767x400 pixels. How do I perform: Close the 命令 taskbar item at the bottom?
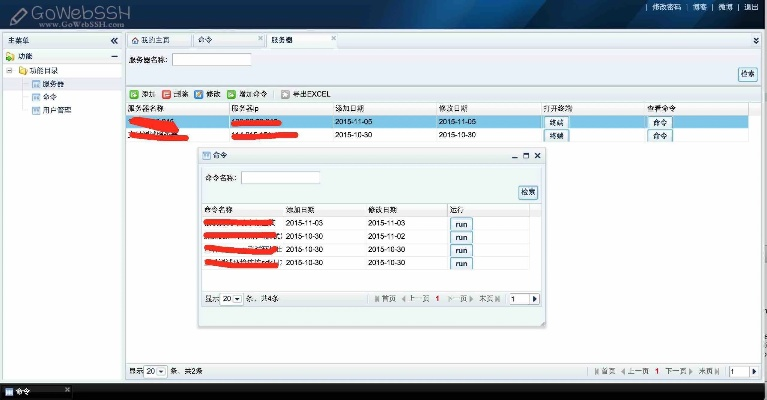tap(68, 390)
